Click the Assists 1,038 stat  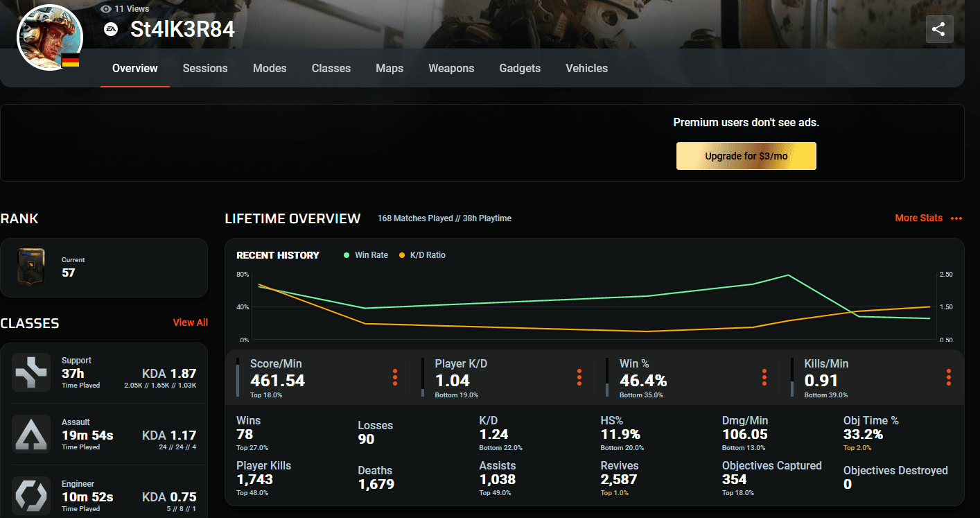pyautogui.click(x=498, y=478)
